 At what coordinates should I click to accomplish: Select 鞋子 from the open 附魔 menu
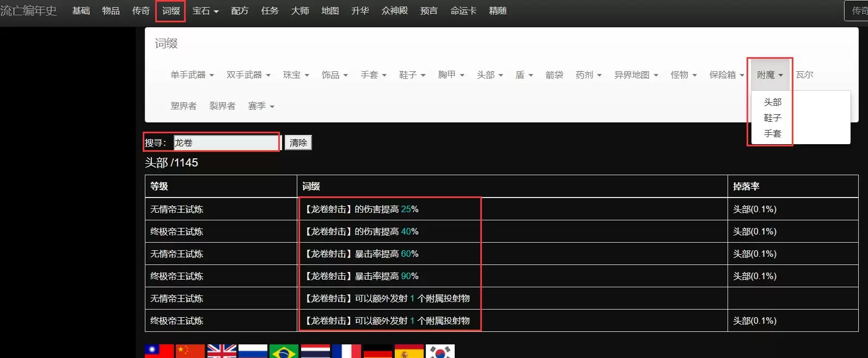tap(772, 118)
